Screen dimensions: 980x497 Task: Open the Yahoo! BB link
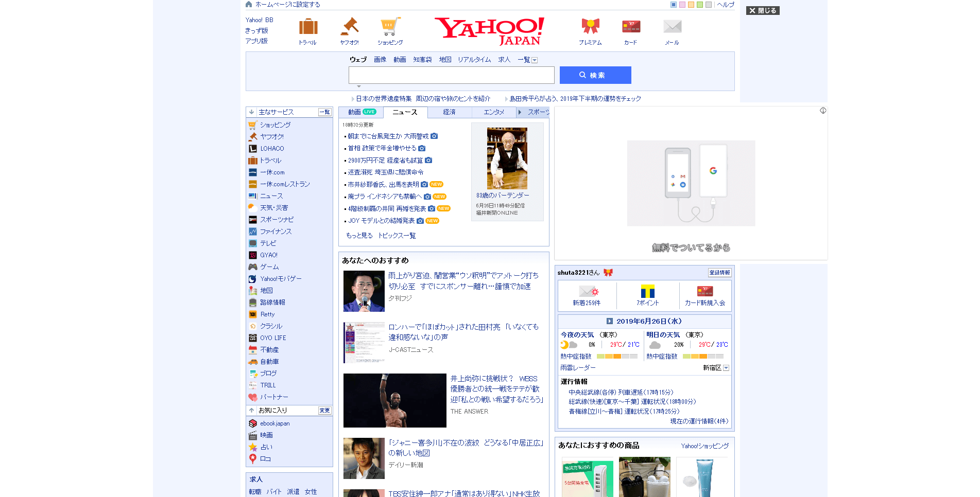coord(259,20)
